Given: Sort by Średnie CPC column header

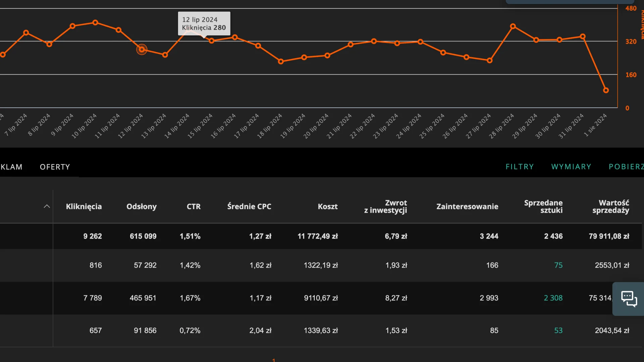Looking at the screenshot, I should pyautogui.click(x=249, y=206).
